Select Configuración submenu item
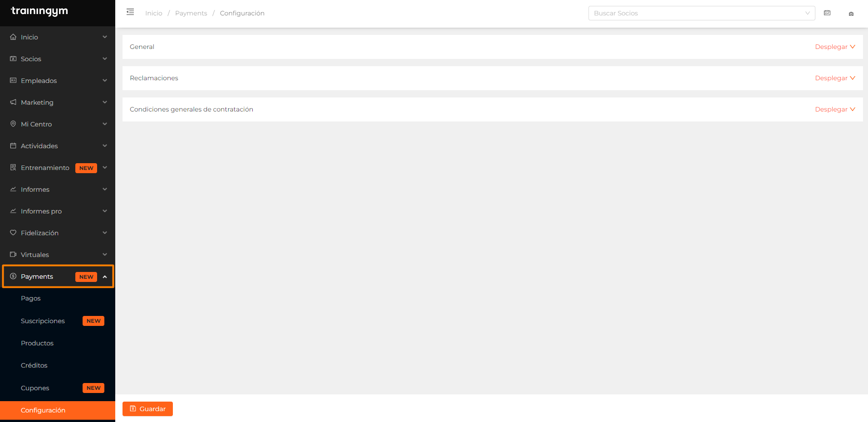This screenshot has height=422, width=868. [58, 410]
